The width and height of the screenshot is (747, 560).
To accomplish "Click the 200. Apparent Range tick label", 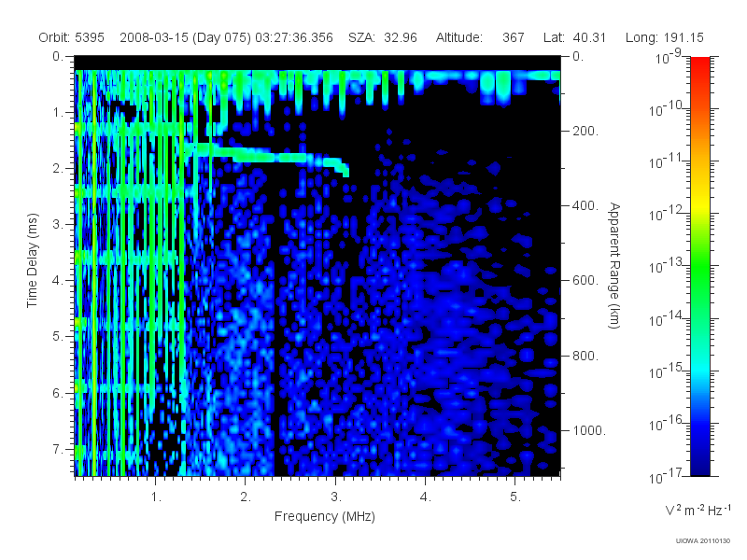I will coord(585,131).
